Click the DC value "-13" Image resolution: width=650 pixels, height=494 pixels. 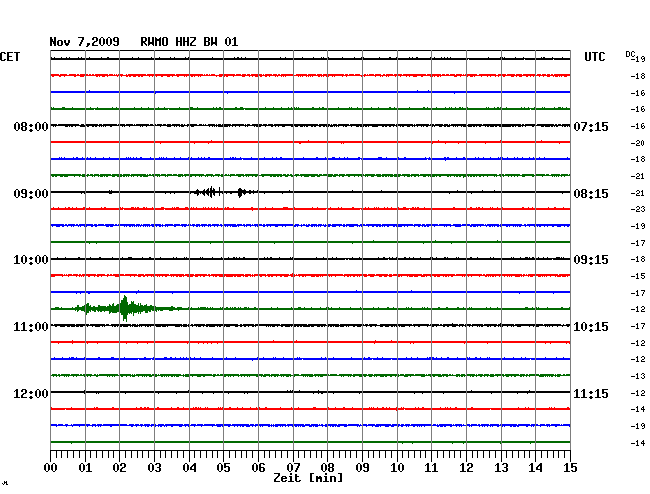(x=638, y=376)
